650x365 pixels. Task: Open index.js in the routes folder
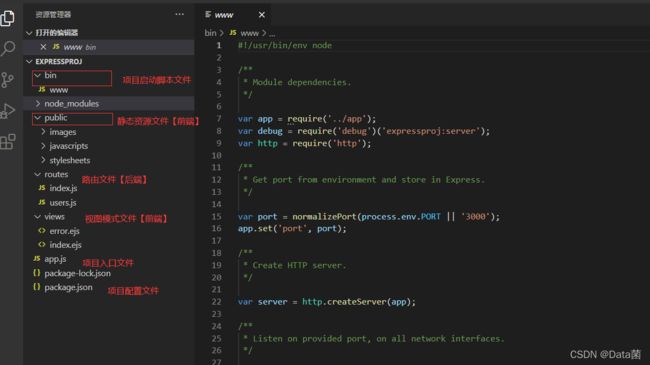click(x=109, y=188)
